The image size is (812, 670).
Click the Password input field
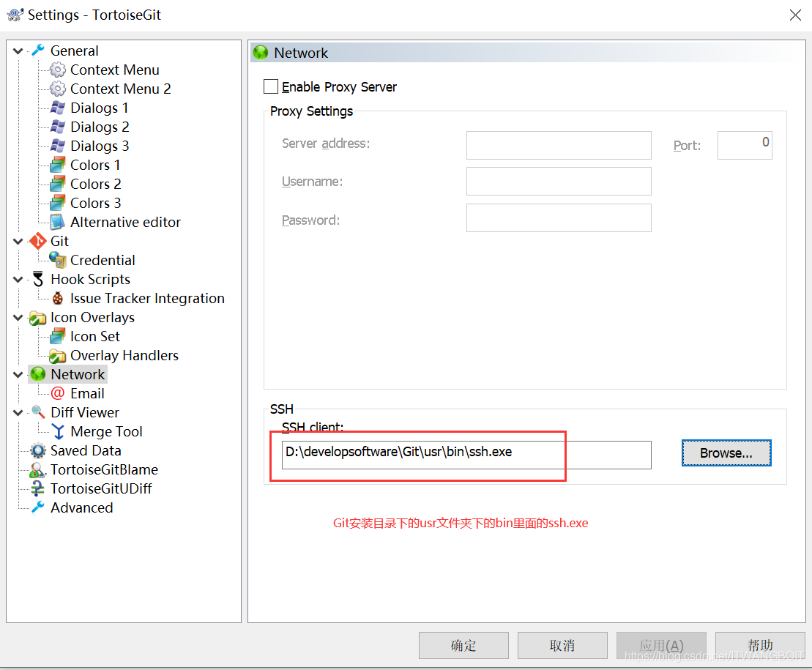(x=559, y=217)
